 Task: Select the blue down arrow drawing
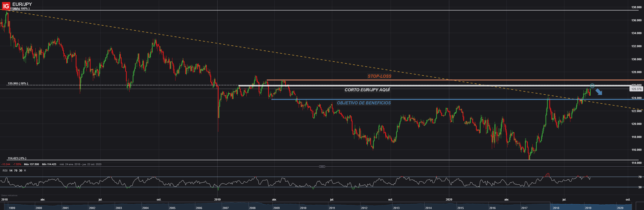pyautogui.click(x=599, y=92)
